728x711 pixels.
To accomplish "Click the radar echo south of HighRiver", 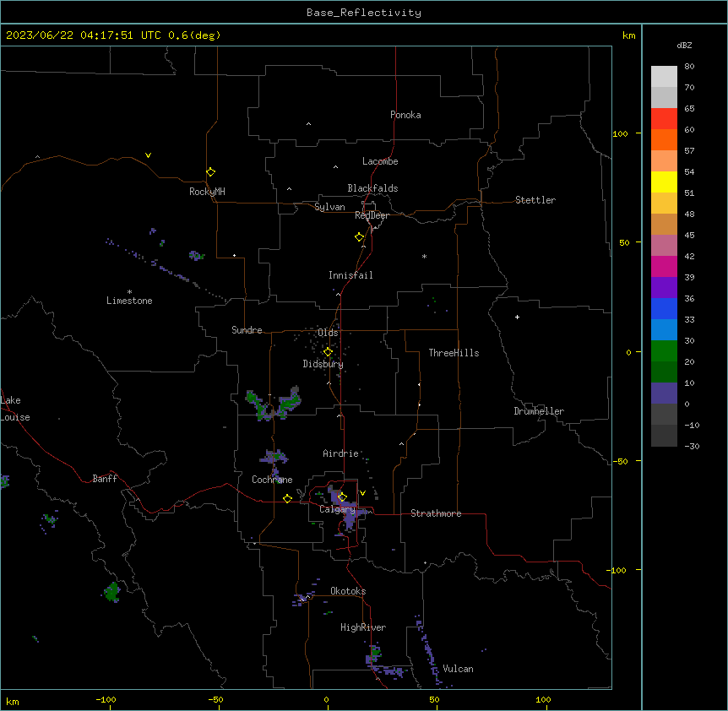I will tap(374, 653).
